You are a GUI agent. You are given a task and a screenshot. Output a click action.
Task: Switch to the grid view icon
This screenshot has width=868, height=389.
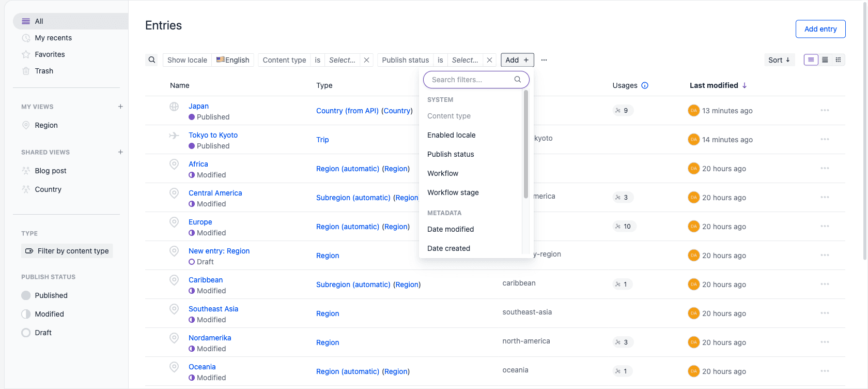pyautogui.click(x=839, y=60)
